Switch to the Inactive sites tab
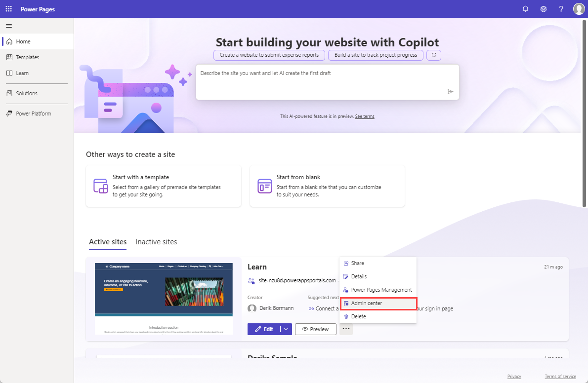 pos(156,242)
